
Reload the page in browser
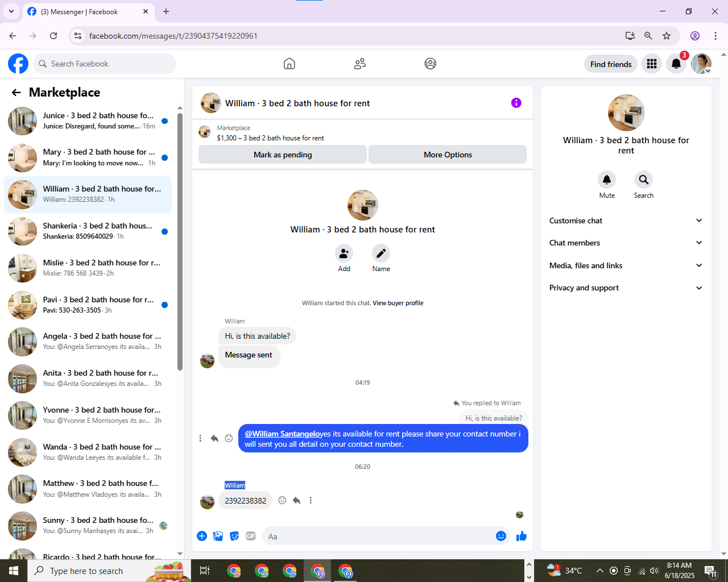(53, 36)
